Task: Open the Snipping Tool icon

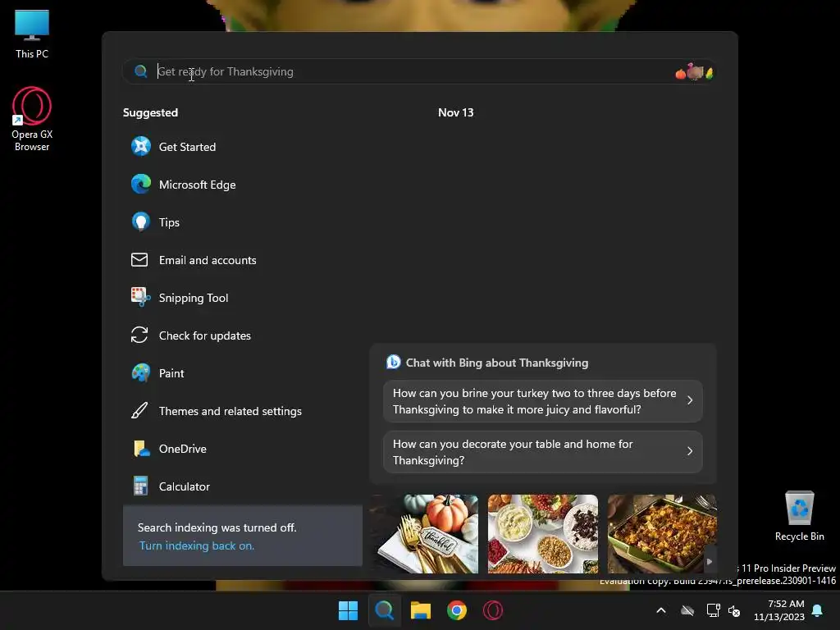Action: point(141,297)
